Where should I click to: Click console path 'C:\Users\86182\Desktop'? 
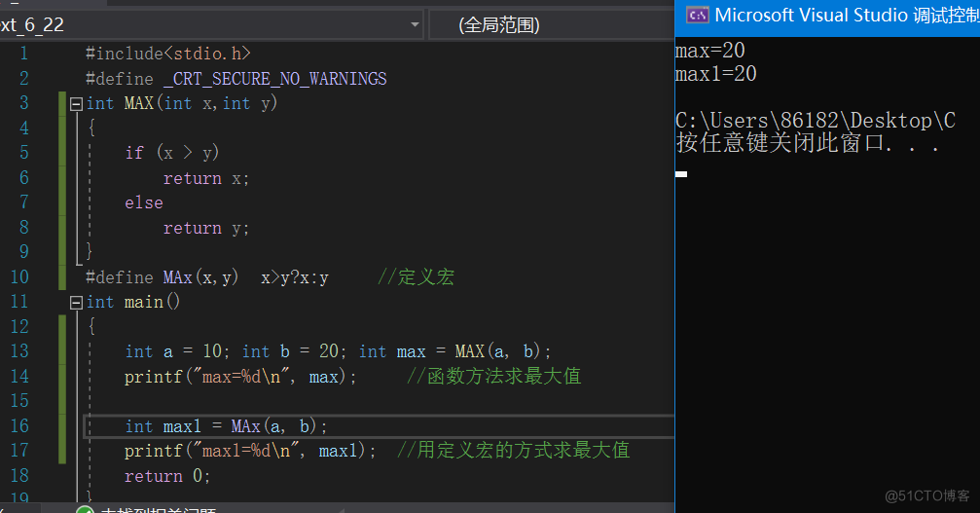(x=805, y=120)
